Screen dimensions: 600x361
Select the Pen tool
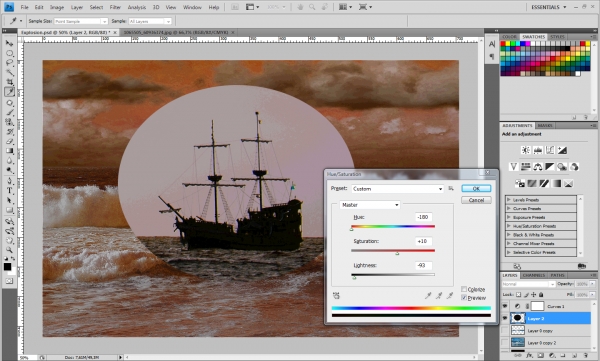click(x=9, y=181)
